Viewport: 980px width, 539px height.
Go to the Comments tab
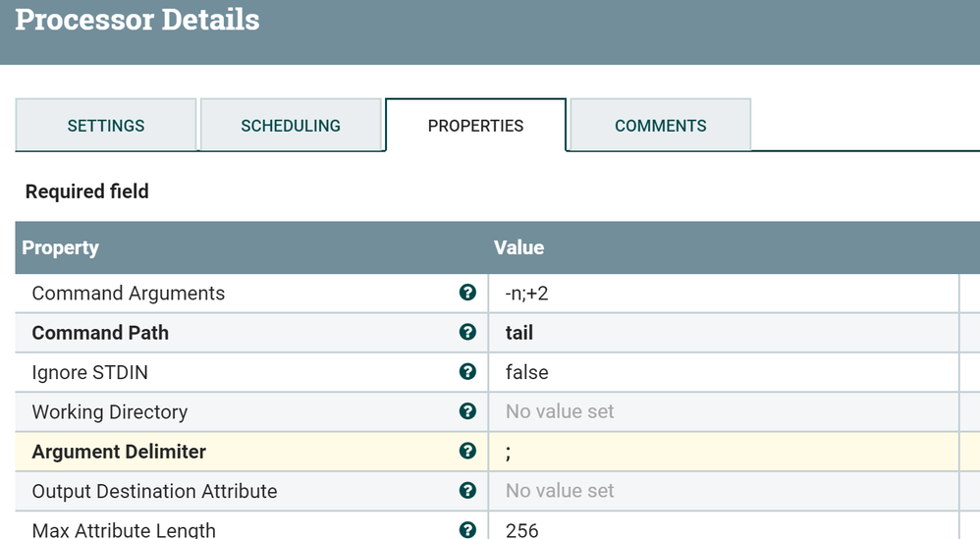pos(660,126)
